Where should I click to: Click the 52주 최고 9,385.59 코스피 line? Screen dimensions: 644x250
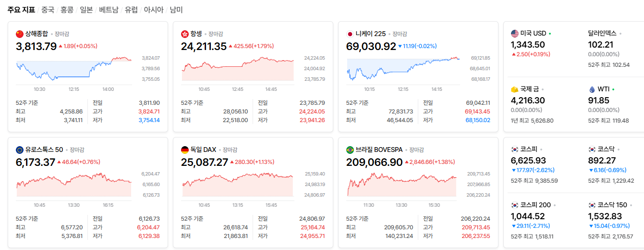click(535, 181)
